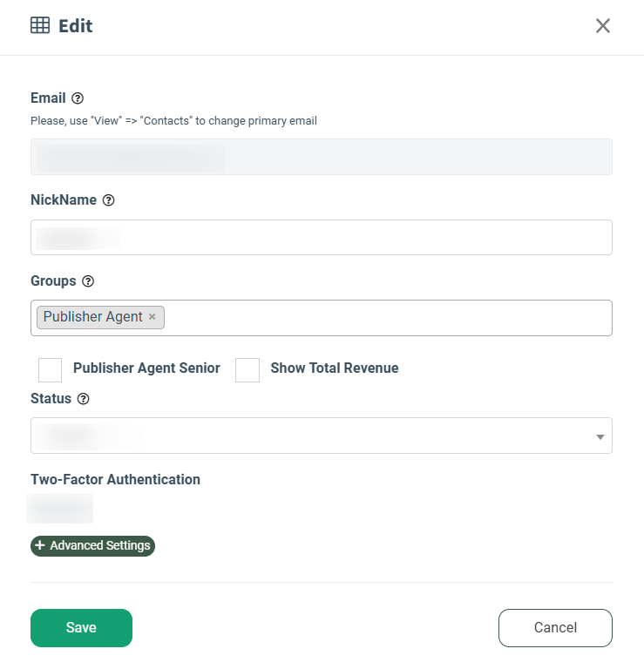Click the Two-Factor Authentication value

tap(60, 508)
